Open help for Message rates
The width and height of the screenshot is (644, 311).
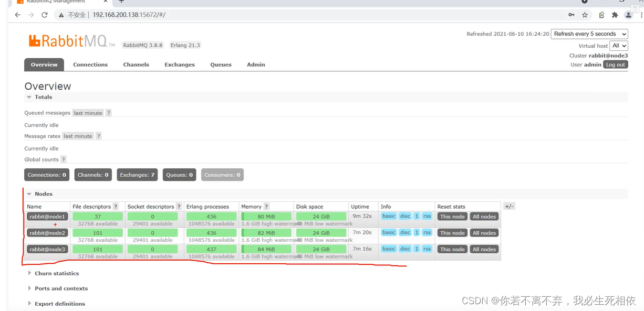(x=98, y=136)
